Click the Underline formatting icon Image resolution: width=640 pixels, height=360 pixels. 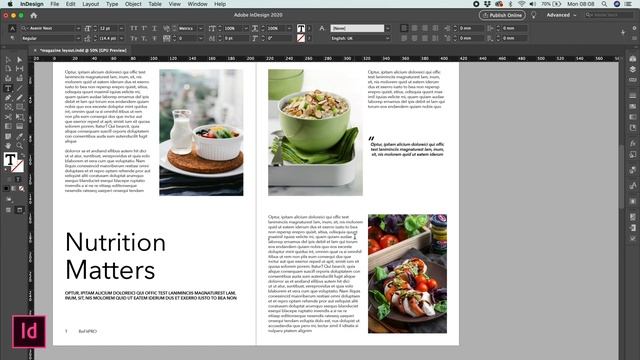coord(154,28)
